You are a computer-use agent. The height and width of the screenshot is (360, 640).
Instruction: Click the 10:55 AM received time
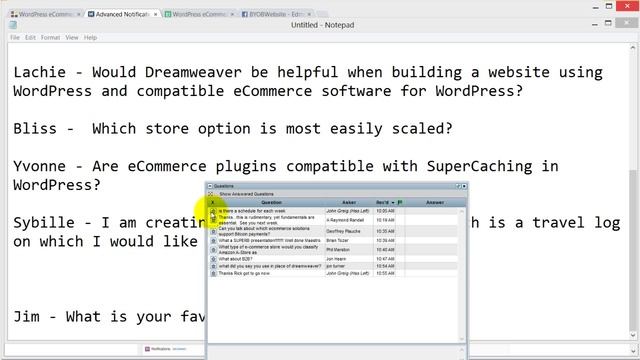coord(385,273)
